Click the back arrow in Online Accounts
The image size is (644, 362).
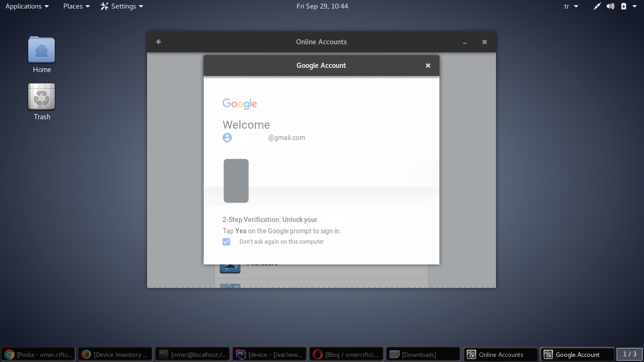click(x=158, y=42)
